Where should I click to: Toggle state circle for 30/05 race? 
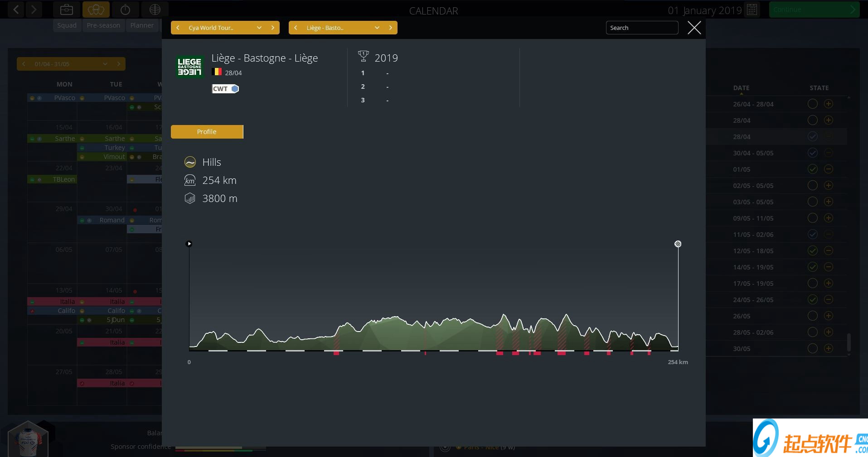(x=813, y=348)
